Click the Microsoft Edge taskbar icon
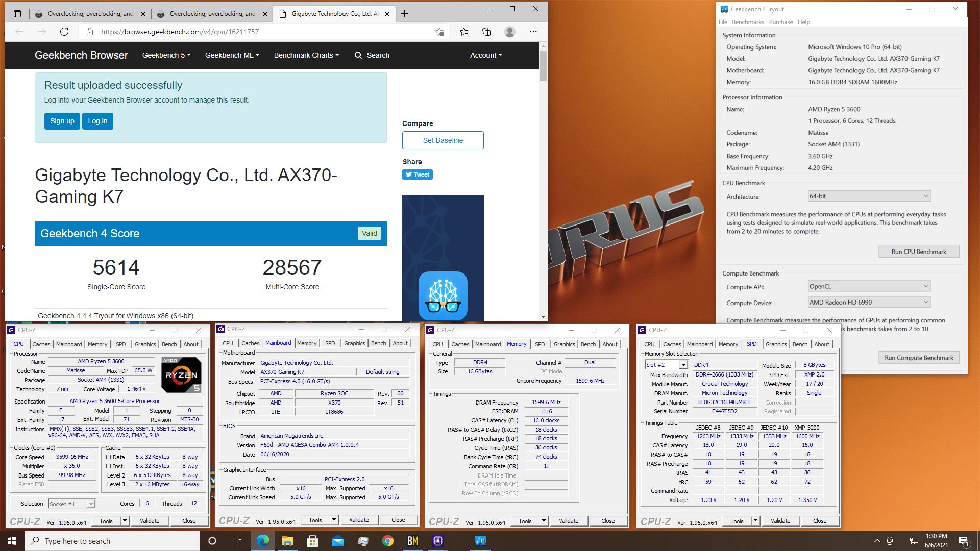 262,541
